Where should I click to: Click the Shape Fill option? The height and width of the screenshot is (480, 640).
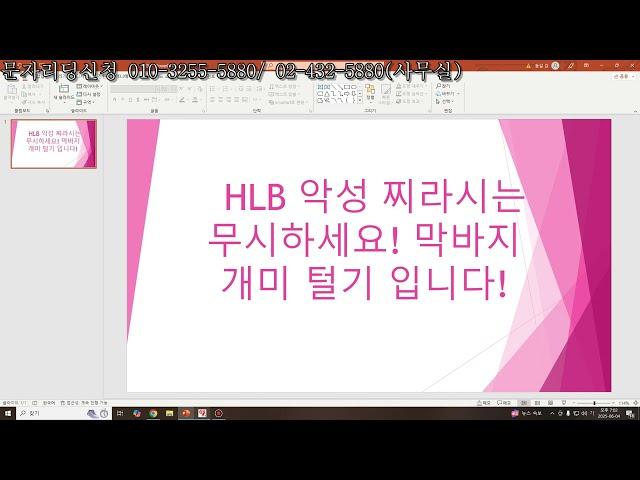coord(411,86)
